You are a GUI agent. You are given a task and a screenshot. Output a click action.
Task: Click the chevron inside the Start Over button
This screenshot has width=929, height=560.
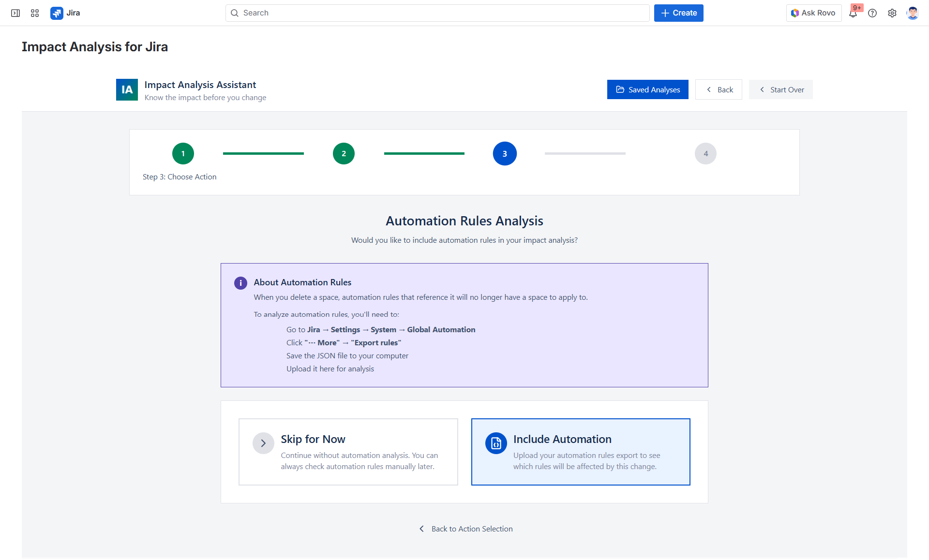(762, 89)
